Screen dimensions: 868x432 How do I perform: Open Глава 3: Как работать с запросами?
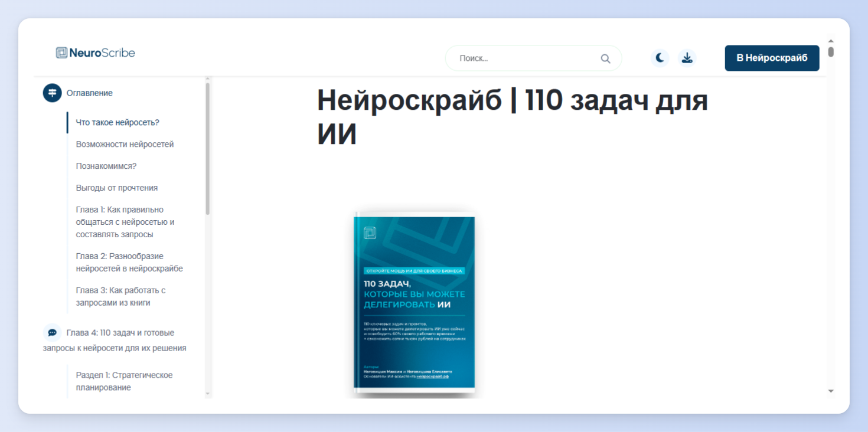(120, 297)
